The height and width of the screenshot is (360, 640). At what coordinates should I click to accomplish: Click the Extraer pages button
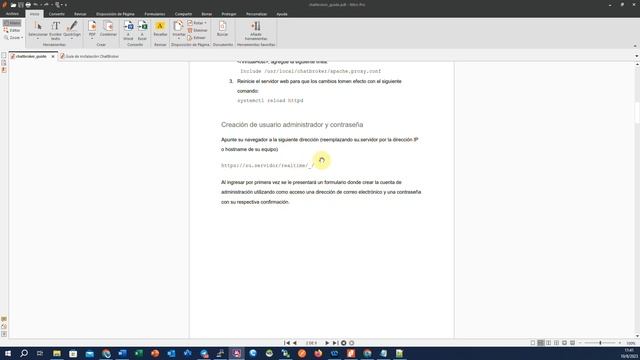tap(196, 38)
